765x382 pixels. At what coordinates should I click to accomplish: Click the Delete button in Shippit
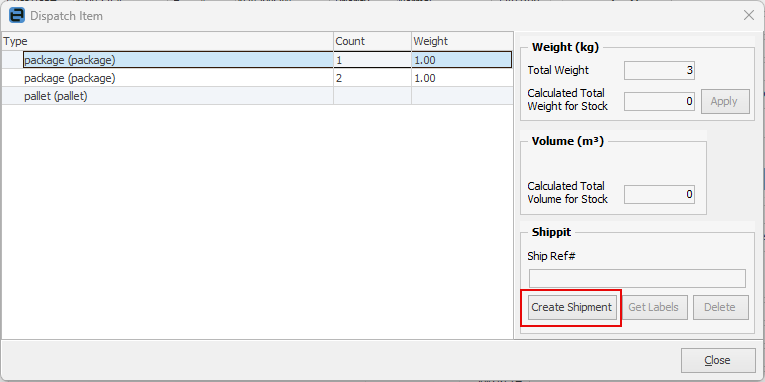click(720, 307)
